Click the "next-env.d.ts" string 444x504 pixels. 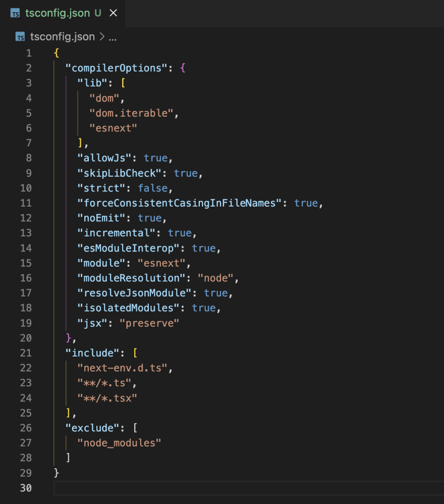click(123, 368)
